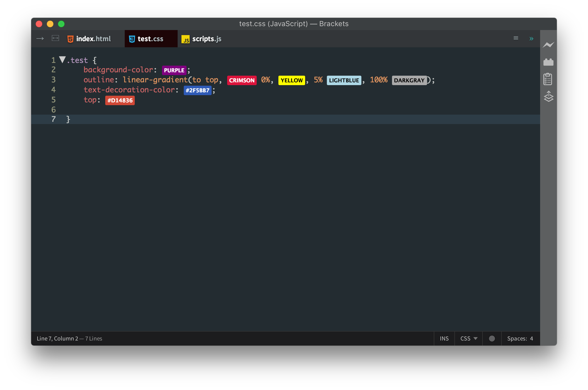Click the 'linear-gradient' function text
The width and height of the screenshot is (588, 390).
coord(155,80)
